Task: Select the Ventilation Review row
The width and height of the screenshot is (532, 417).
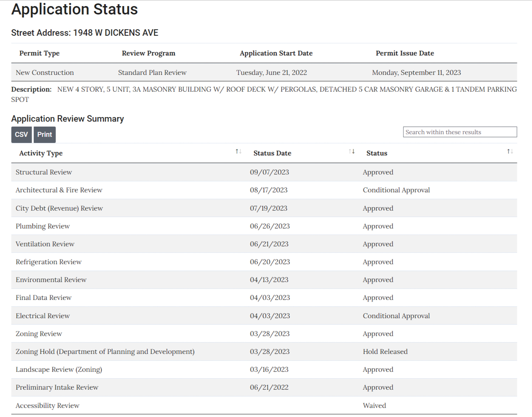Action: tap(264, 244)
